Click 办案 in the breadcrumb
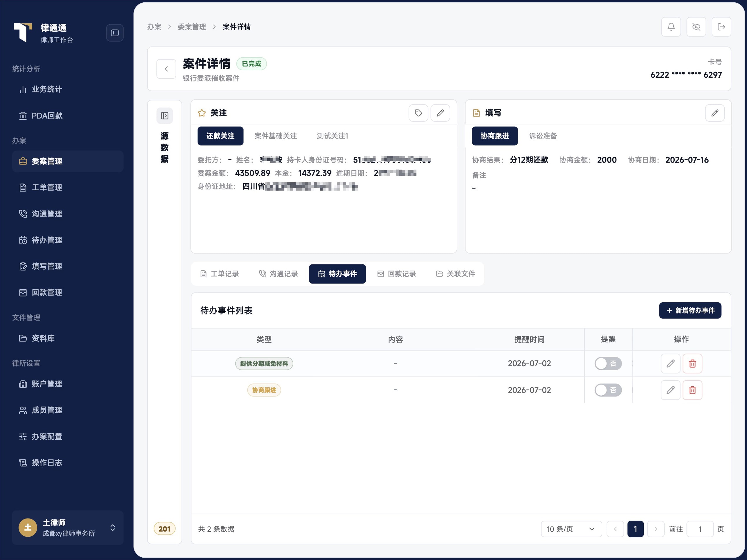The height and width of the screenshot is (560, 747). pos(154,27)
